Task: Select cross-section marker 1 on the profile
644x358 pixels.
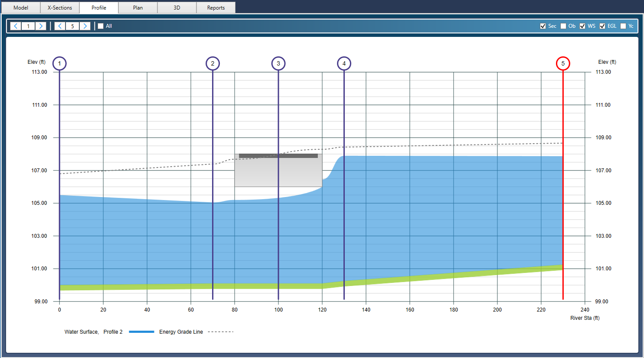Action: pos(59,63)
